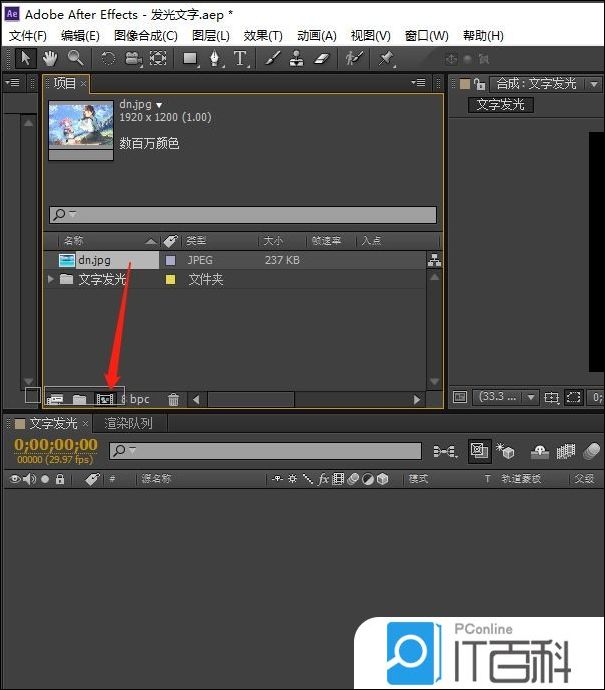The image size is (605, 690).
Task: Click 文字发光 folder yellow label swatch
Action: 170,279
